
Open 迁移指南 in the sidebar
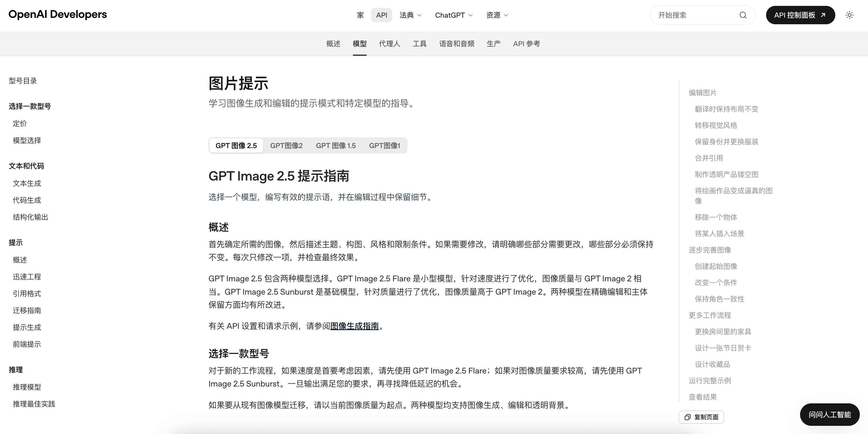27,310
